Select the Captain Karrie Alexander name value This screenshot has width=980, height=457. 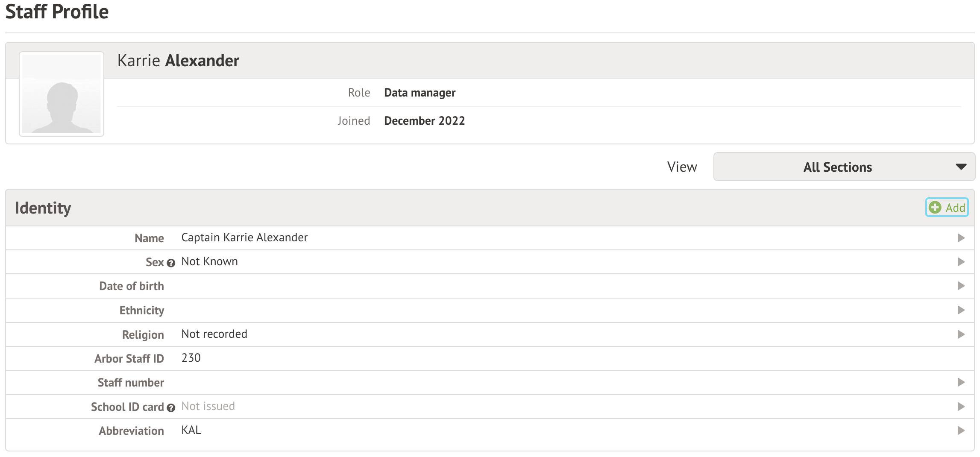point(244,237)
